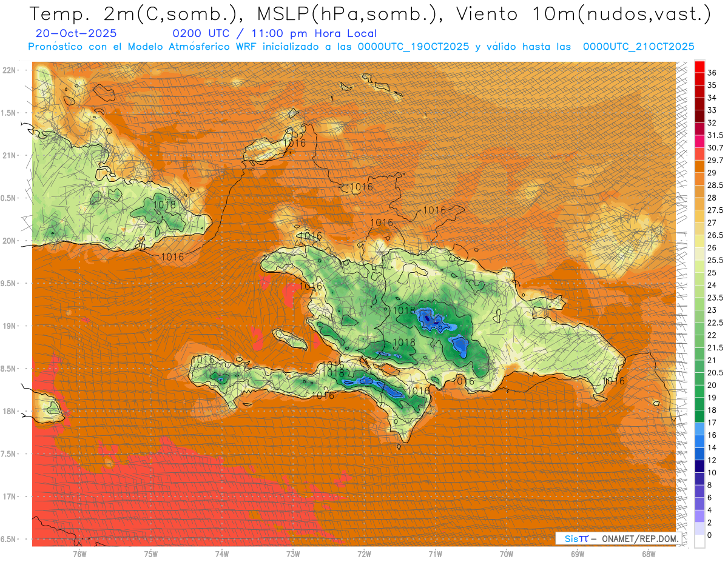Click the legend value '26.5'
The image size is (728, 562).
(715, 235)
